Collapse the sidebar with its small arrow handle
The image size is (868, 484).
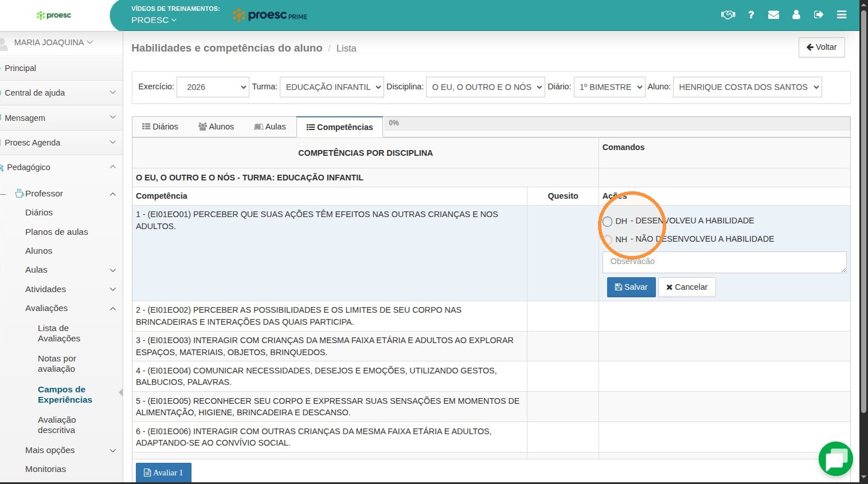coord(120,392)
